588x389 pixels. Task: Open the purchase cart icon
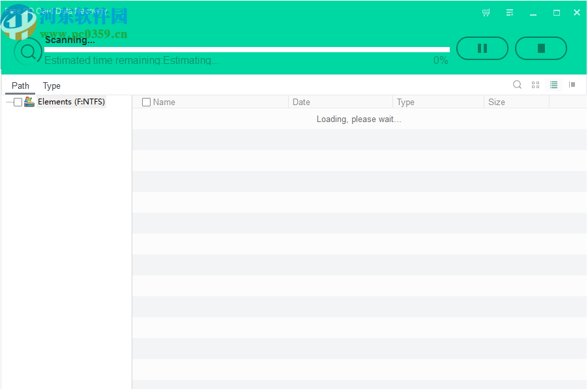486,12
